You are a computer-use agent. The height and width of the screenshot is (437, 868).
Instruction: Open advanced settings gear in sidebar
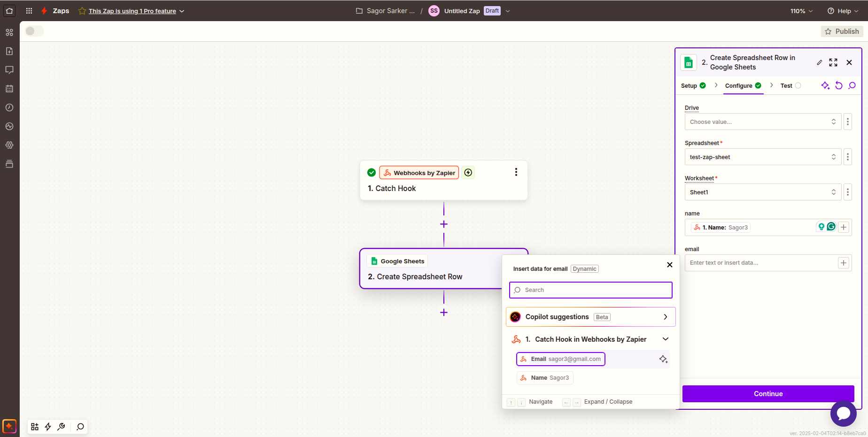(x=9, y=145)
